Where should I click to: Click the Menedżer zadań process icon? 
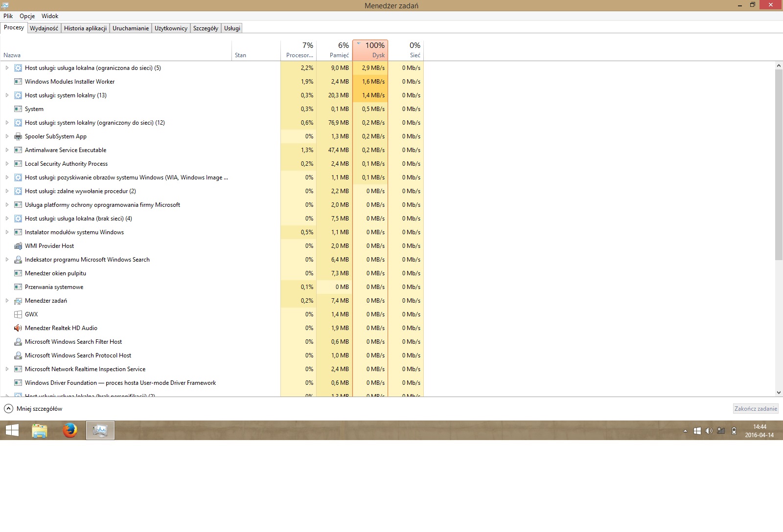coord(18,301)
